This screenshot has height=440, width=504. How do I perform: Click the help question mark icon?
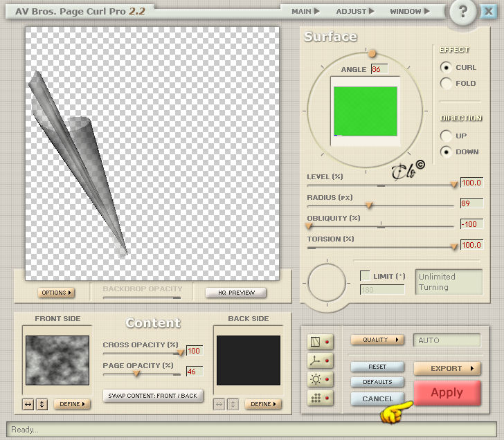[463, 12]
